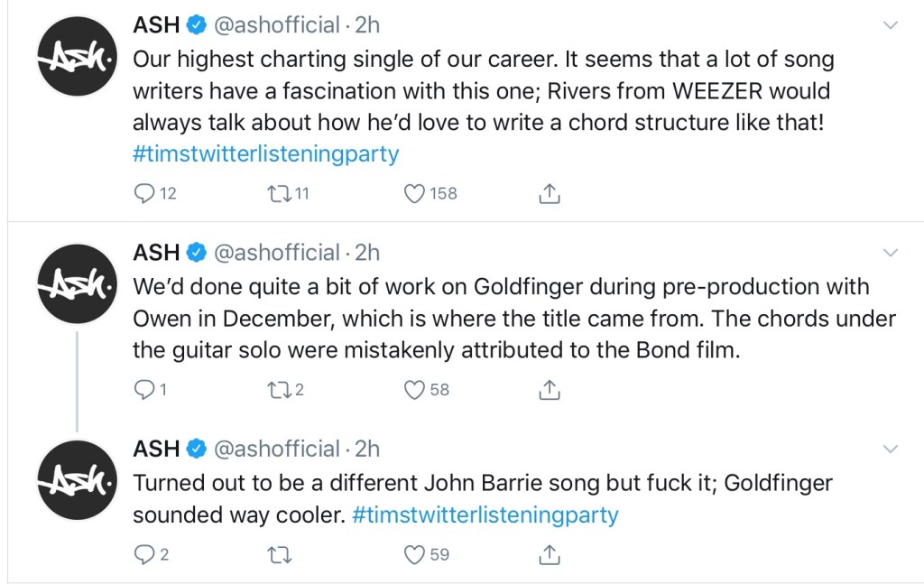The width and height of the screenshot is (924, 584).
Task: Open #timstwitterlisteningparty hashtag in the first tweet
Action: [x=265, y=153]
